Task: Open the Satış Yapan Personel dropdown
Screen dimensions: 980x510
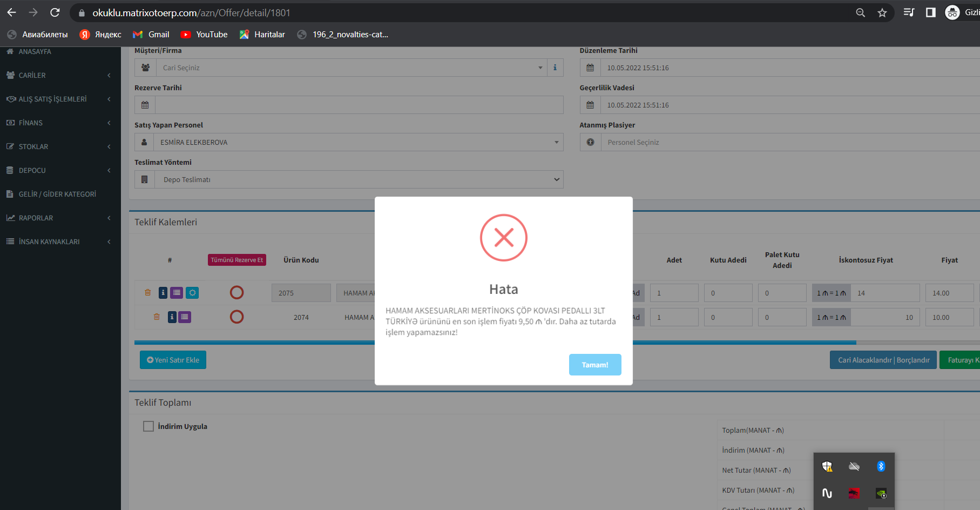Action: point(359,142)
